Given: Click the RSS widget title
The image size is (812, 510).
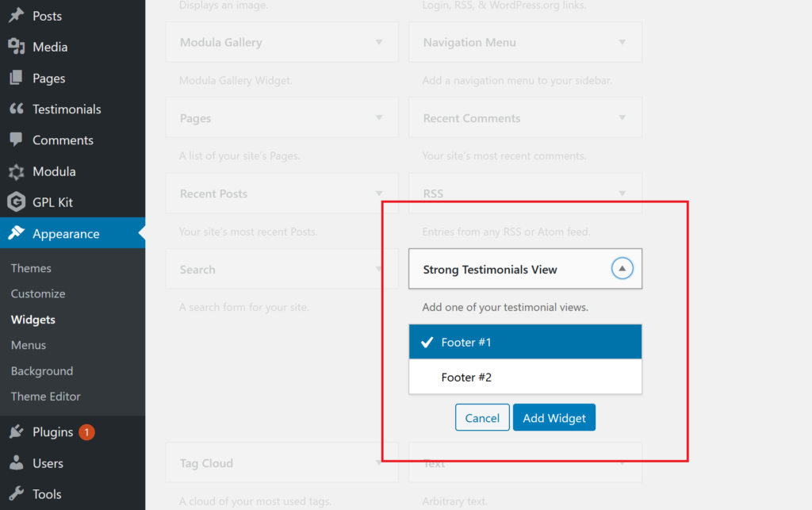Looking at the screenshot, I should (433, 194).
